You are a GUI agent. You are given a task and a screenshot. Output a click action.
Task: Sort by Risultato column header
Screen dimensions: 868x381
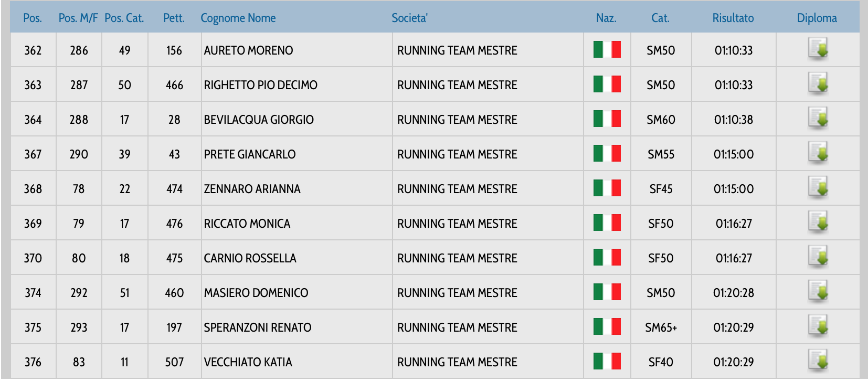click(733, 18)
